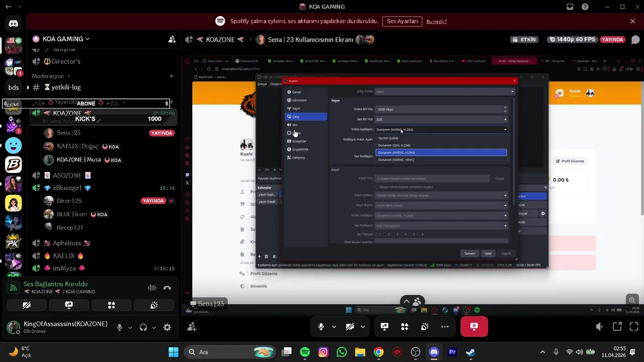The image size is (644, 362).
Task: Open Spotify from the Windows taskbar
Action: tap(305, 352)
